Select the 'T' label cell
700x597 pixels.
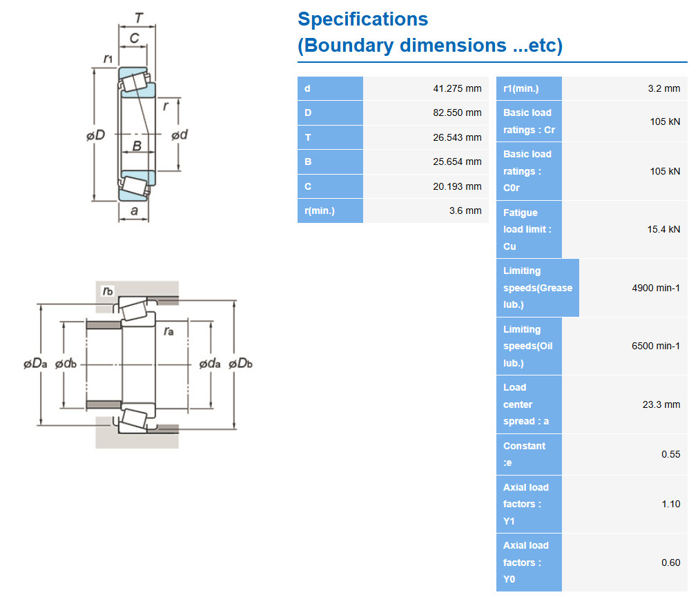331,137
